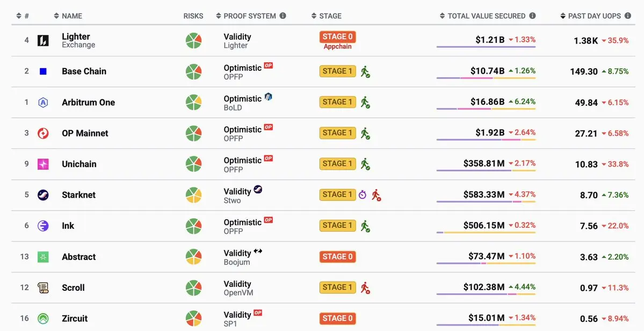The image size is (644, 331).
Task: Sort table by the # rank column
Action: [x=23, y=16]
